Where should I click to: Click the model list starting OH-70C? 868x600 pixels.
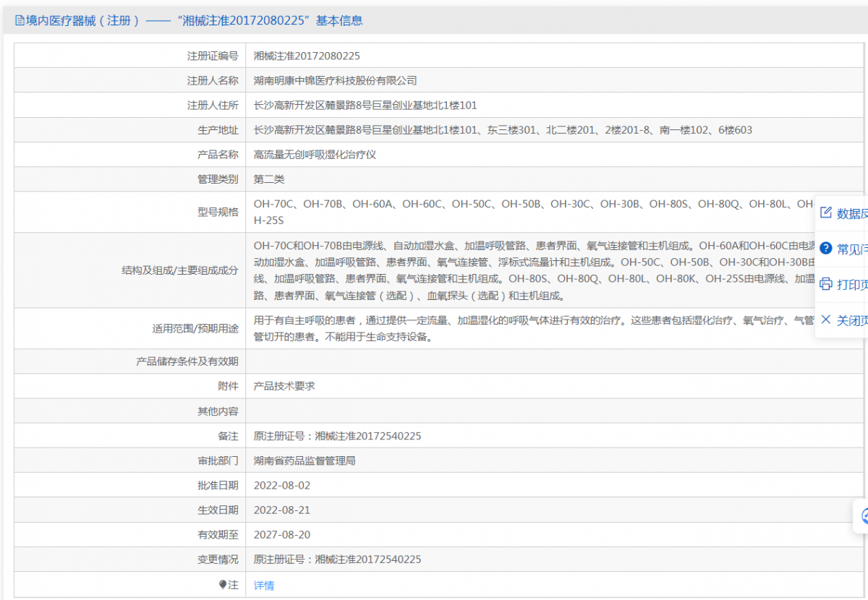tap(535, 212)
